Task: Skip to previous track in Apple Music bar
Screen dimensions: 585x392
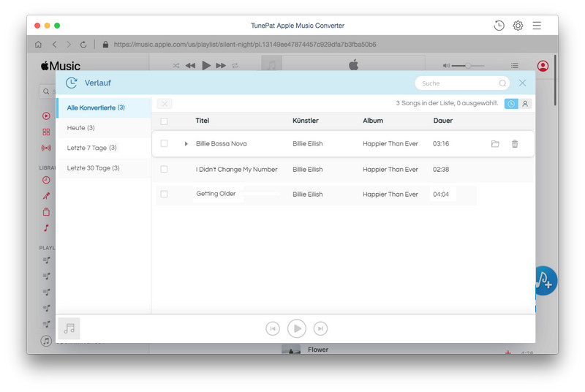Action: pyautogui.click(x=190, y=66)
